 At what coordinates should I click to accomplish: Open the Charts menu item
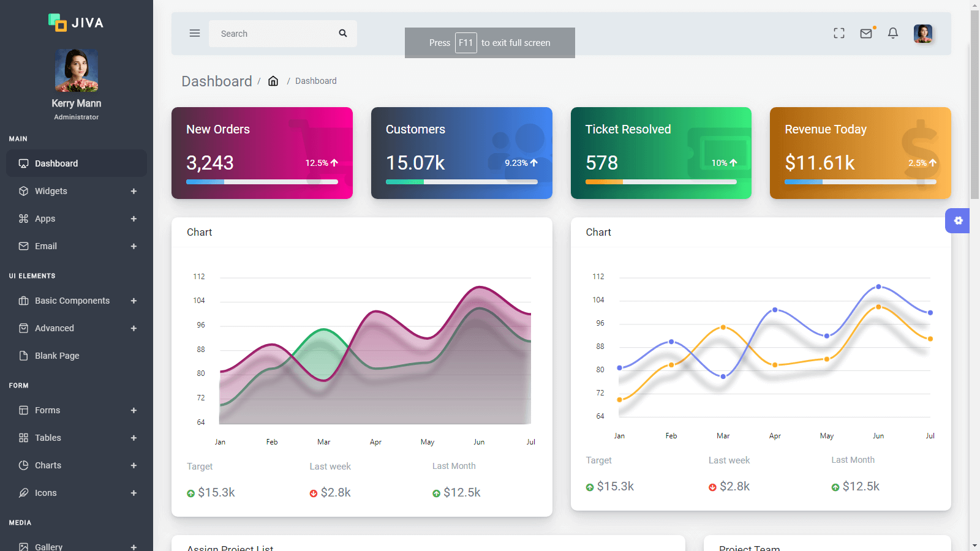pos(77,465)
